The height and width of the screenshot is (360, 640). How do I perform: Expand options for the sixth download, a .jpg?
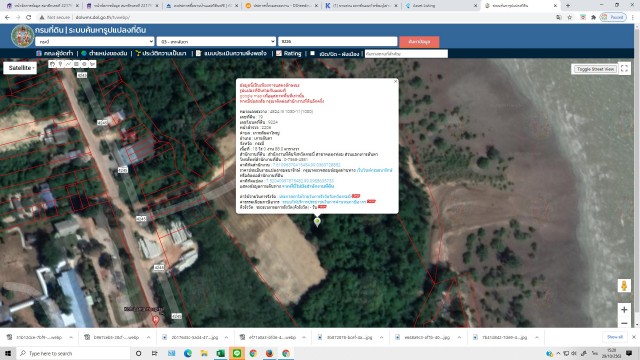(459, 338)
